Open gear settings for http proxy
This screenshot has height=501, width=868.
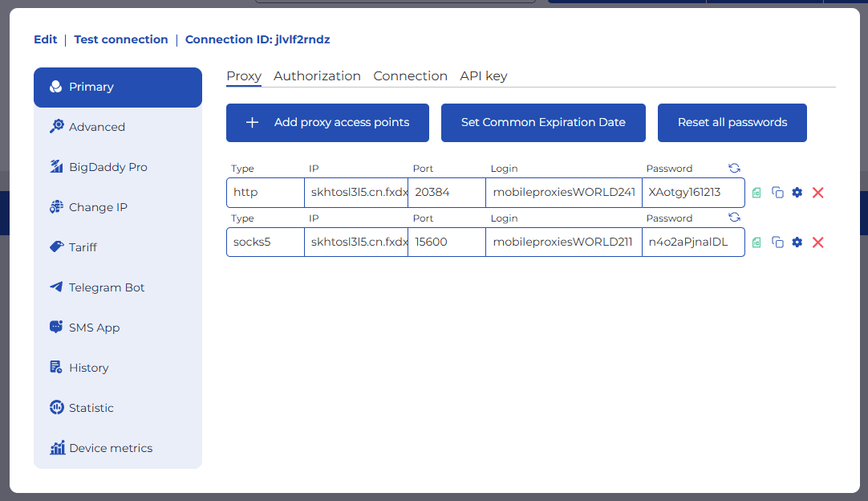pyautogui.click(x=797, y=193)
